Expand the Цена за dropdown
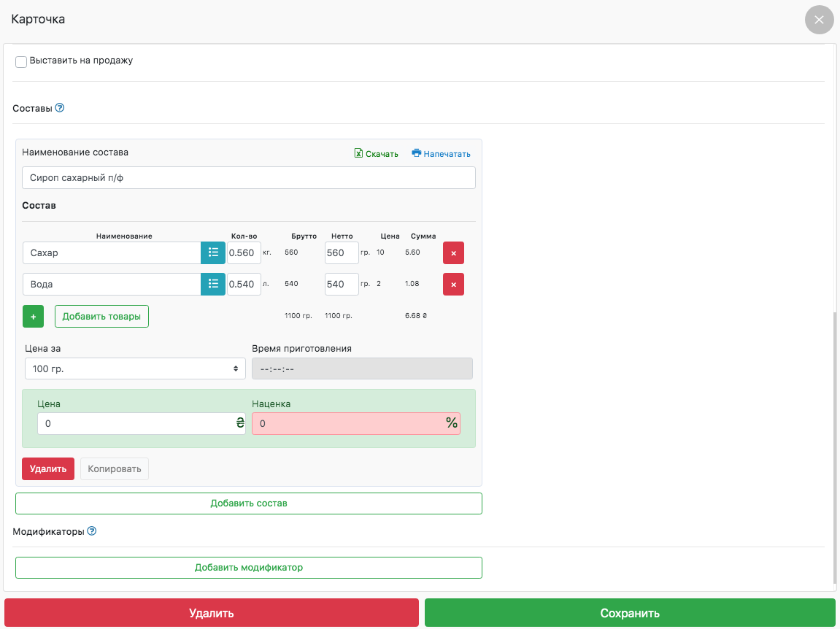 click(135, 368)
